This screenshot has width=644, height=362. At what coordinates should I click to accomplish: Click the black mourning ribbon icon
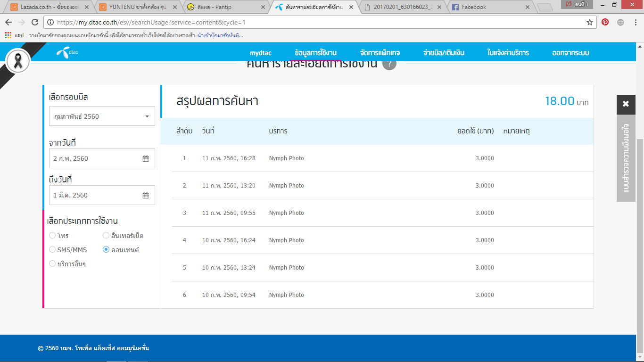(18, 61)
